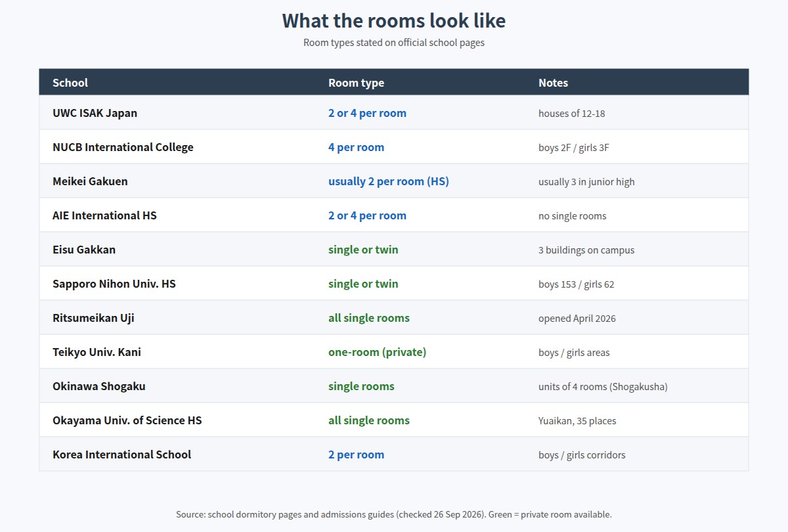Screen dimensions: 788x532
Task: Click the 'boys / girls corridors' note
Action: coord(582,454)
